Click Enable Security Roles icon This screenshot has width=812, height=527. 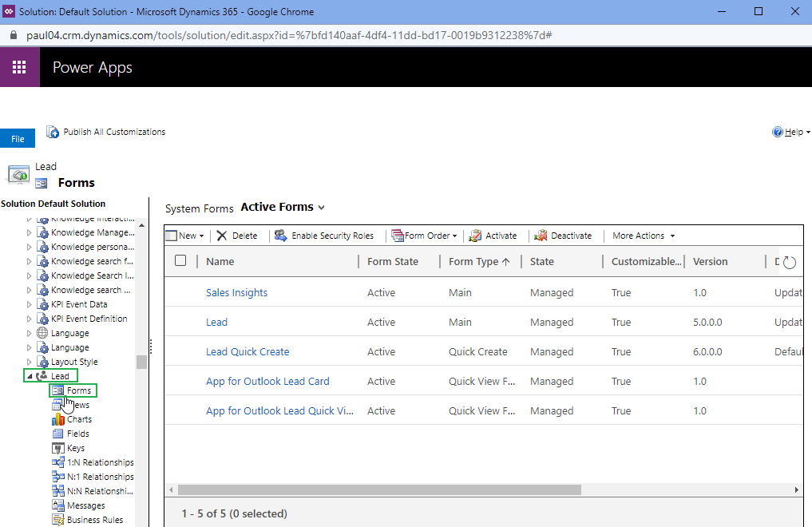(x=281, y=236)
